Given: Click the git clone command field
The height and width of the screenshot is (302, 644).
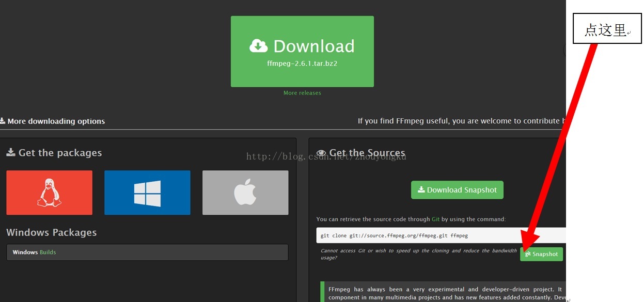Looking at the screenshot, I should click(x=441, y=235).
